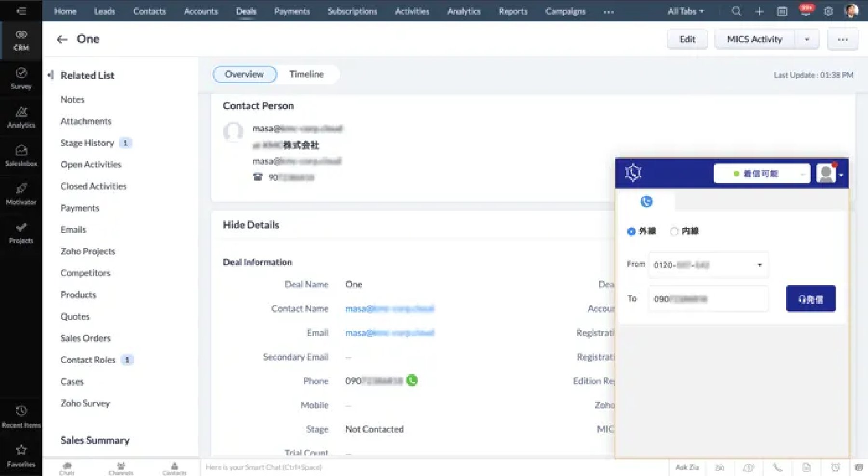The height and width of the screenshot is (476, 868).
Task: Open the settings gear icon
Action: 828,11
